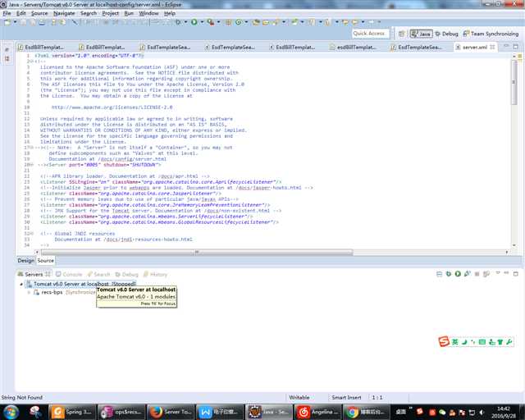
Task: Open dropdown arrow next to external tools button
Action: click(x=218, y=22)
